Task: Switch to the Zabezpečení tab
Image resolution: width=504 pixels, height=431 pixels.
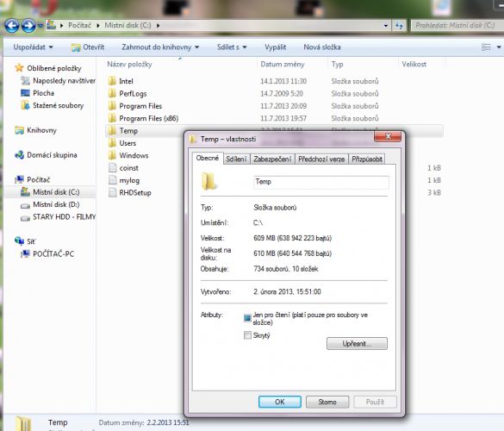Action: tap(272, 159)
